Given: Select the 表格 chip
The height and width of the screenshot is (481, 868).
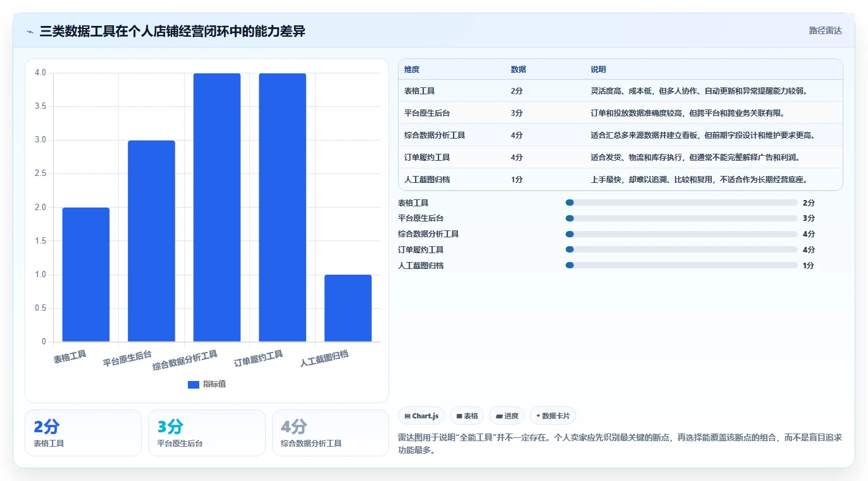Looking at the screenshot, I should coord(467,416).
